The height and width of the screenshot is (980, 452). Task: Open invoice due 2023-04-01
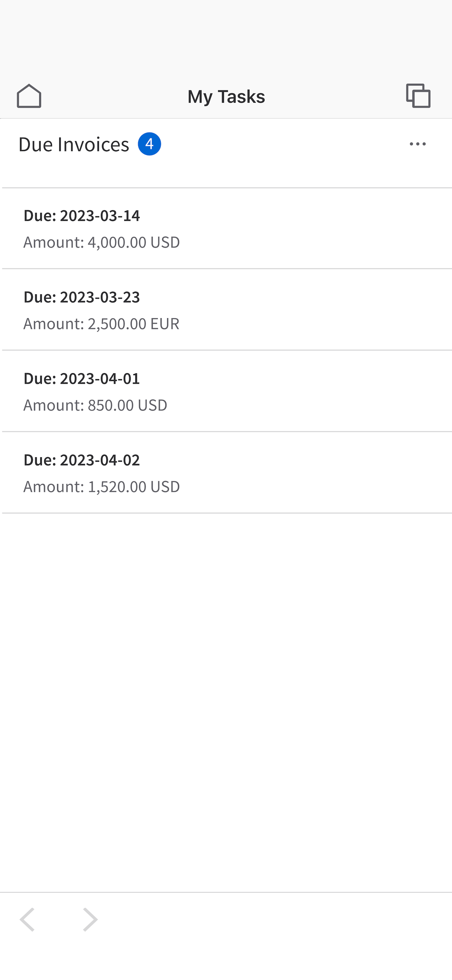(x=226, y=391)
